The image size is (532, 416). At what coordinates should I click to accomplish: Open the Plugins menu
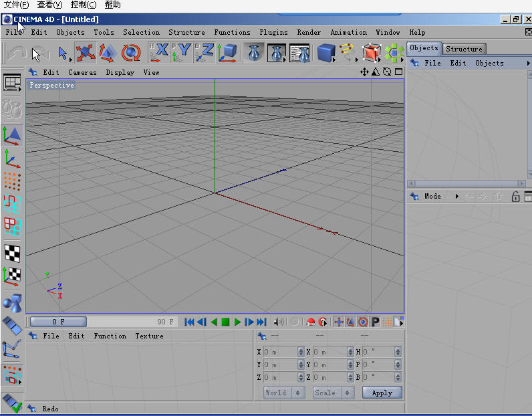click(273, 32)
